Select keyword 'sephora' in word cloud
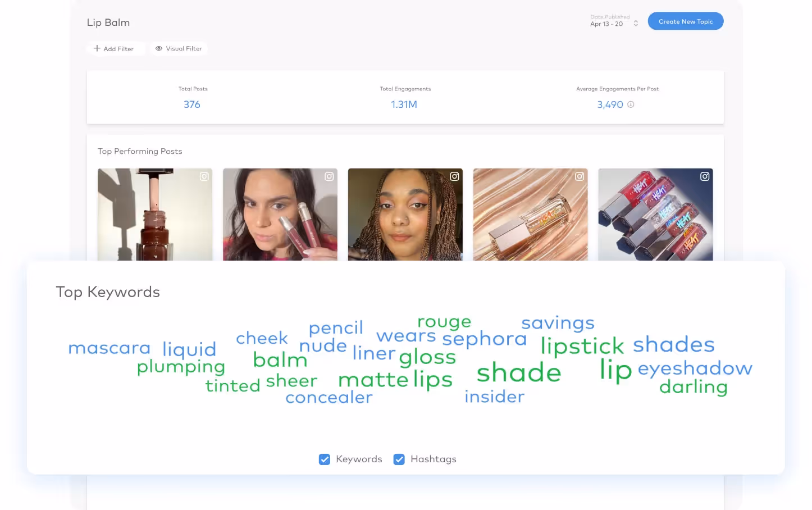 click(x=485, y=339)
